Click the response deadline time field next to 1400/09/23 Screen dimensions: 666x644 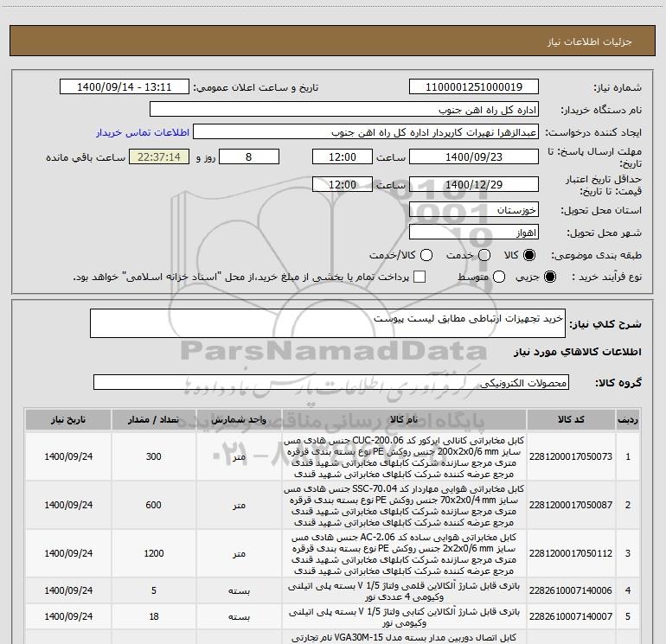tap(343, 156)
